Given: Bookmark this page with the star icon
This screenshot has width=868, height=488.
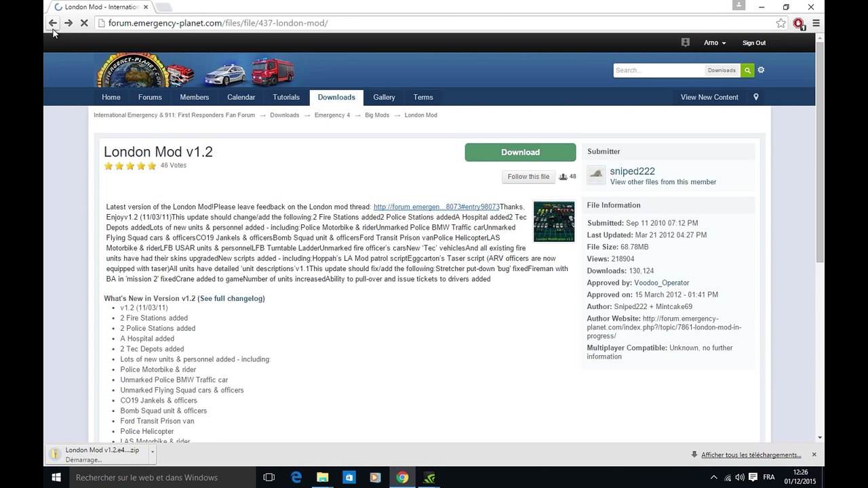Looking at the screenshot, I should point(781,23).
